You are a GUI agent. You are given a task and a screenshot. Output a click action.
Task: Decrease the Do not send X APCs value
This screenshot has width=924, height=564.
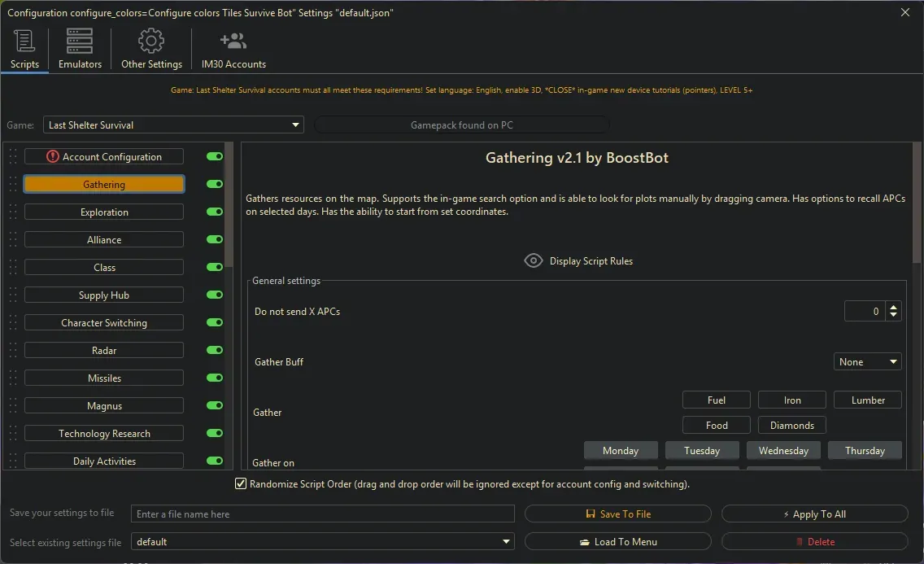tap(893, 315)
